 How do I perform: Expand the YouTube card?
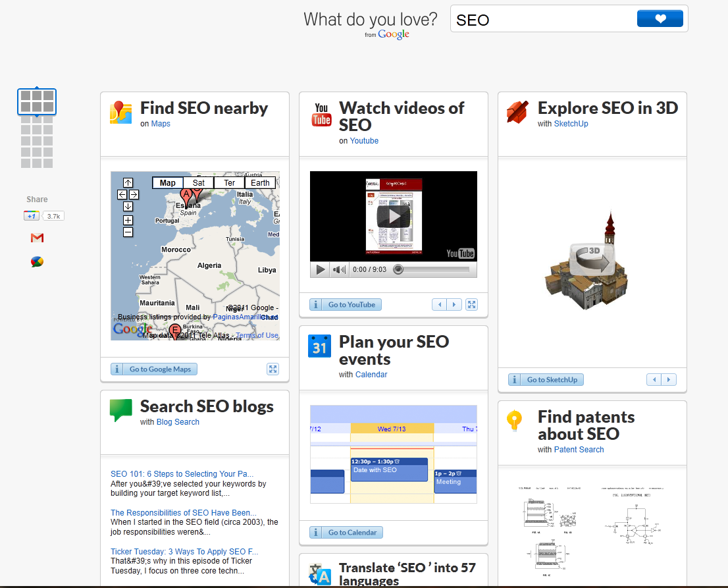coord(472,305)
